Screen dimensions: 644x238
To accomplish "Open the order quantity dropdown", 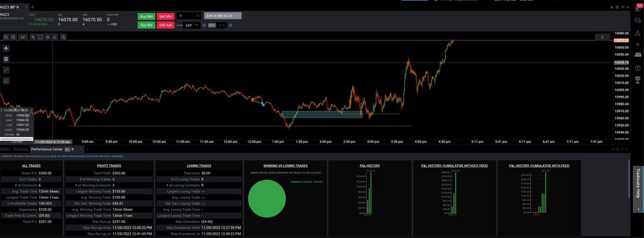I will [198, 16].
